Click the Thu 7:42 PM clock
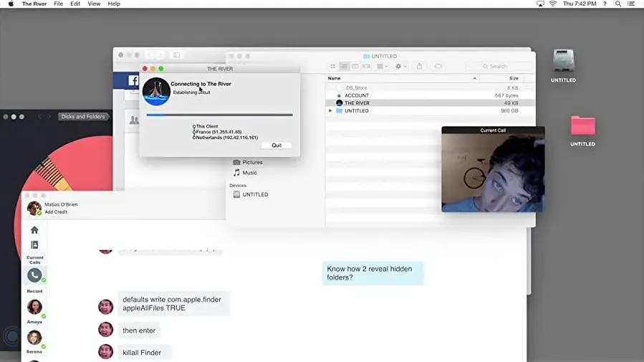This screenshot has width=644, height=362. 579,4
